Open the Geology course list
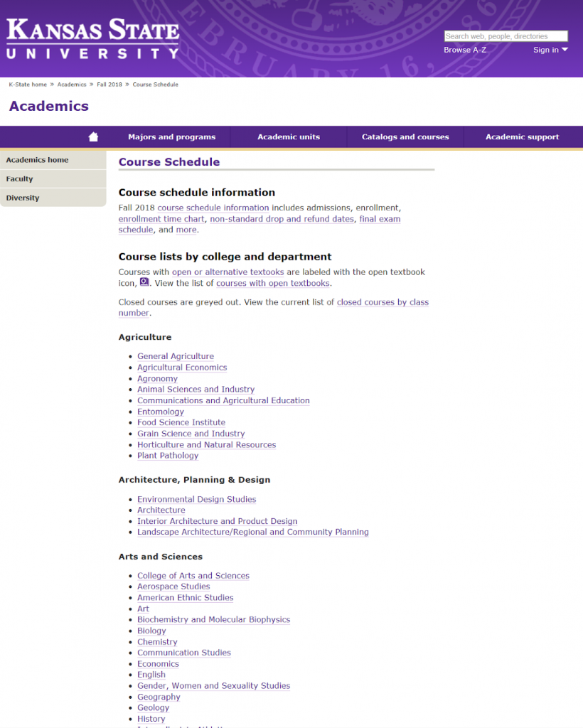 click(153, 707)
